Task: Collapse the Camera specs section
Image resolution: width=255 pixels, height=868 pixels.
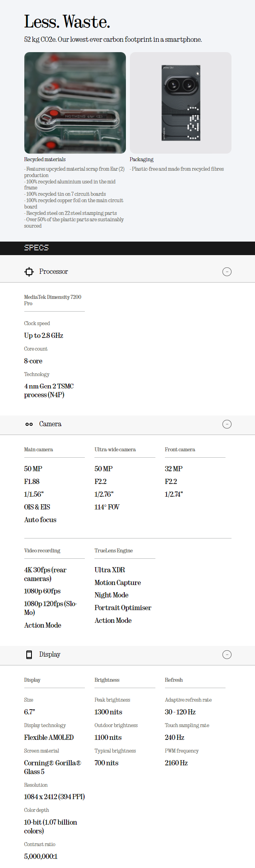Action: [227, 424]
